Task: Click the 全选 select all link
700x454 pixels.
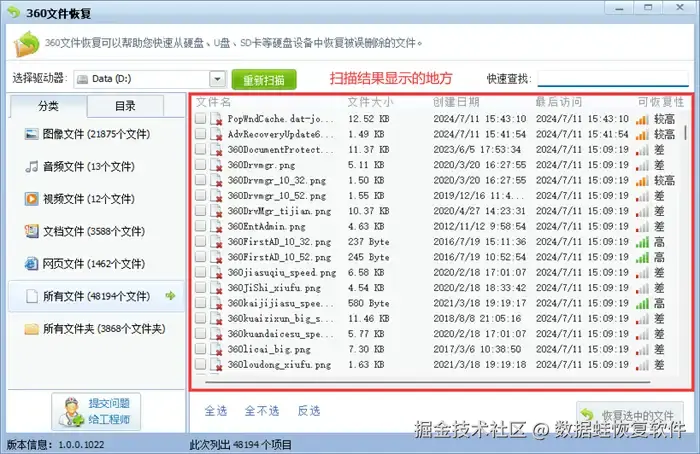Action: (x=216, y=411)
